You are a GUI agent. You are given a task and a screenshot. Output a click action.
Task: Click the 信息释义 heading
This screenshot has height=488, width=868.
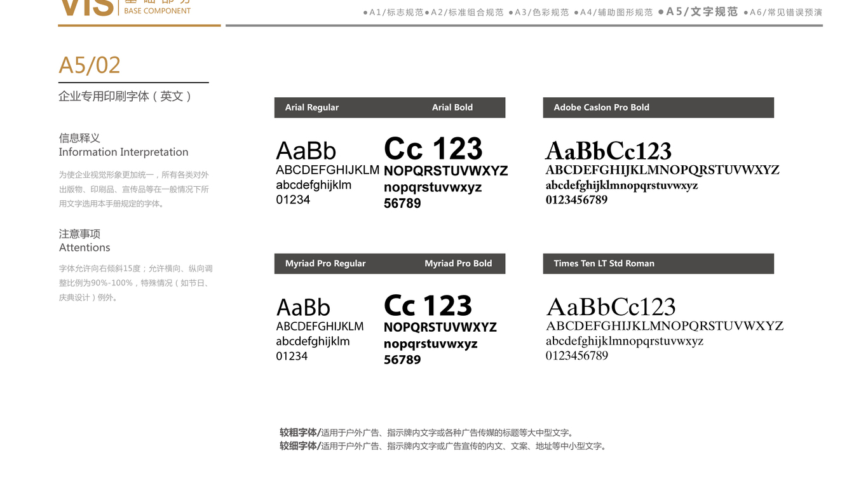pyautogui.click(x=79, y=138)
